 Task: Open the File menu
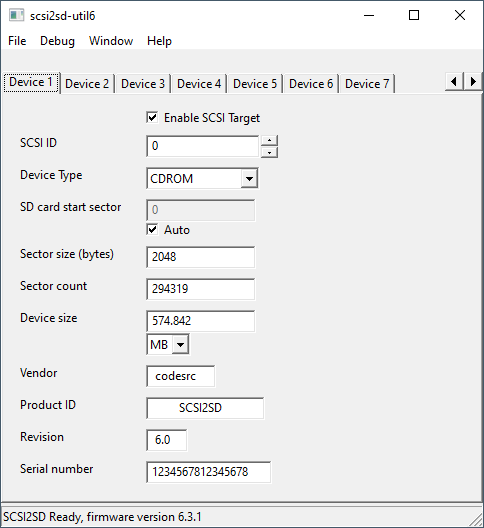pyautogui.click(x=17, y=41)
